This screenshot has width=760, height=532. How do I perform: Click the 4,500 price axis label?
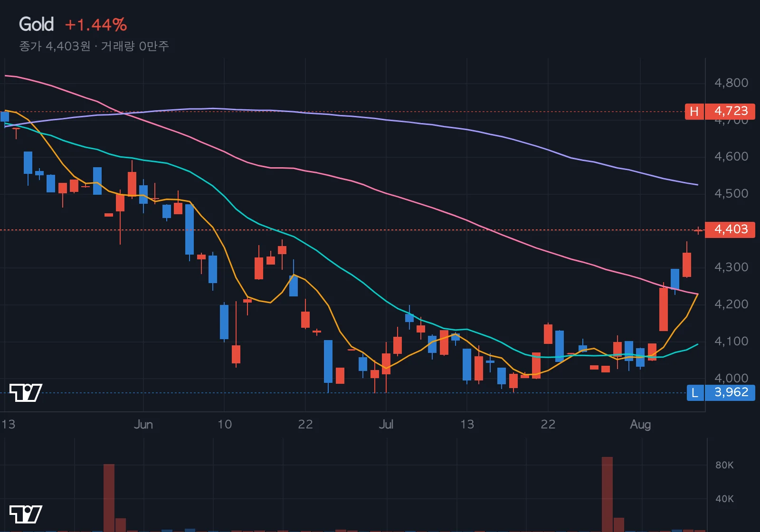731,194
